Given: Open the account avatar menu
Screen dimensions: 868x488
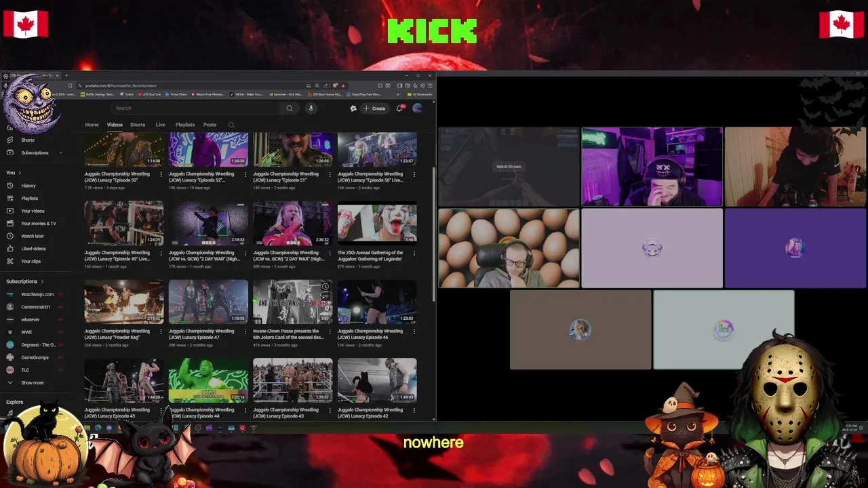Looking at the screenshot, I should click(x=417, y=108).
